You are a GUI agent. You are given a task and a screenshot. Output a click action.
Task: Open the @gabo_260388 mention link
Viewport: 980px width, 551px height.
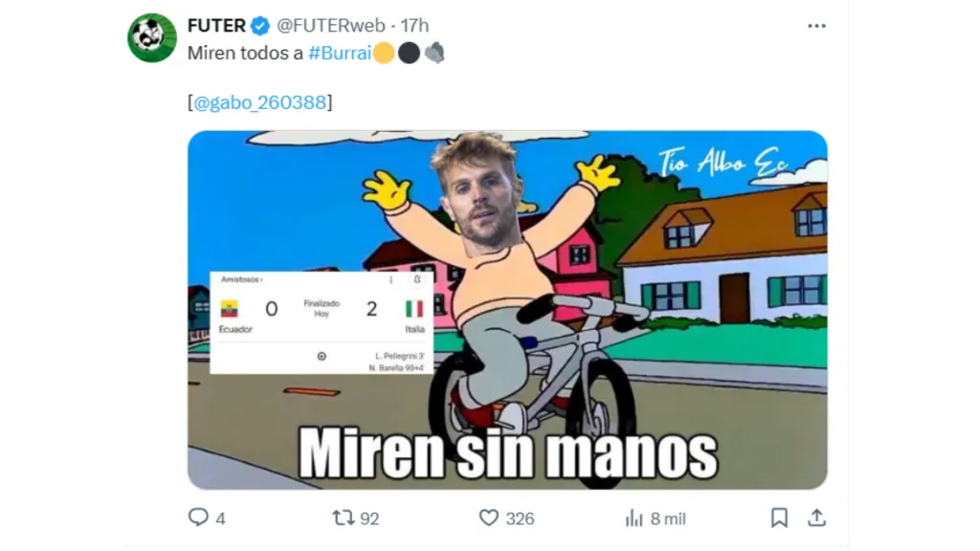[x=260, y=102]
